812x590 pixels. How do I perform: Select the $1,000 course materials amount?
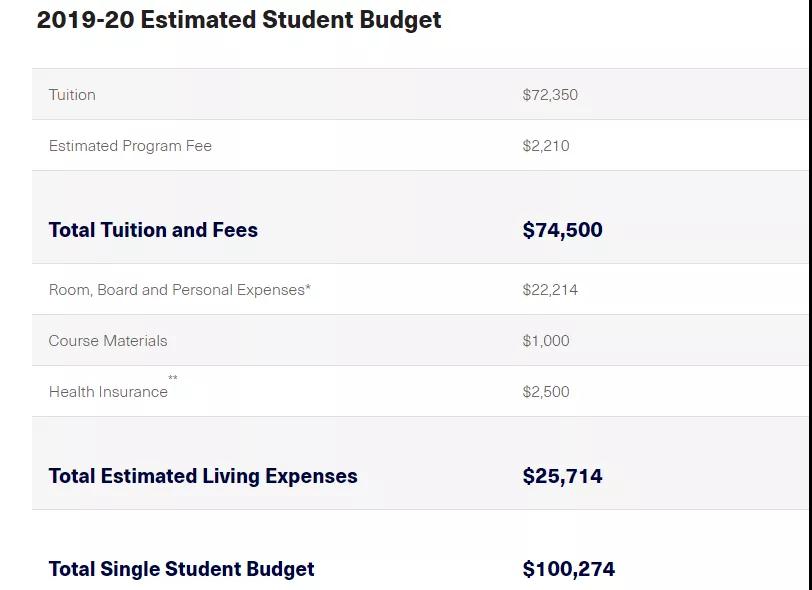(546, 341)
